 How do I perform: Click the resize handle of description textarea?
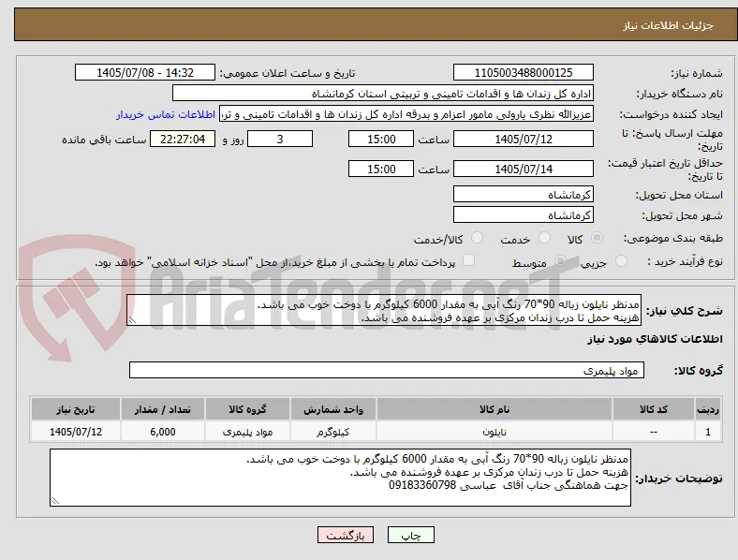pyautogui.click(x=132, y=320)
